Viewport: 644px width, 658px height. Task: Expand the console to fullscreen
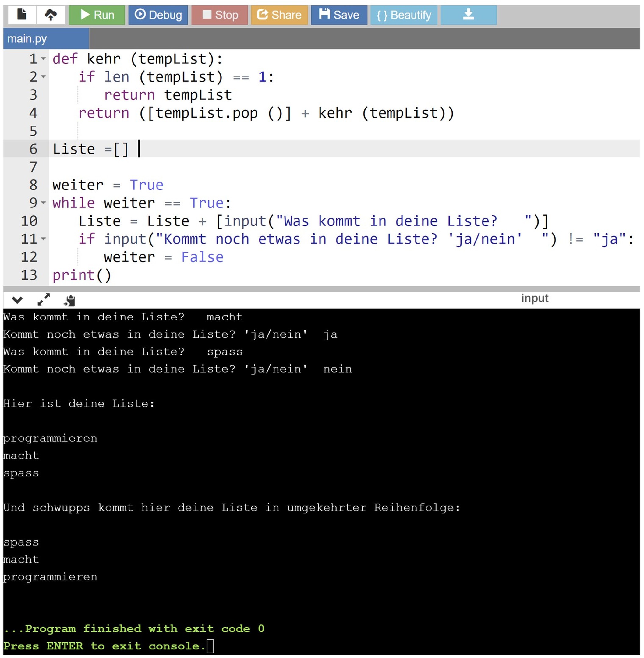pyautogui.click(x=44, y=299)
